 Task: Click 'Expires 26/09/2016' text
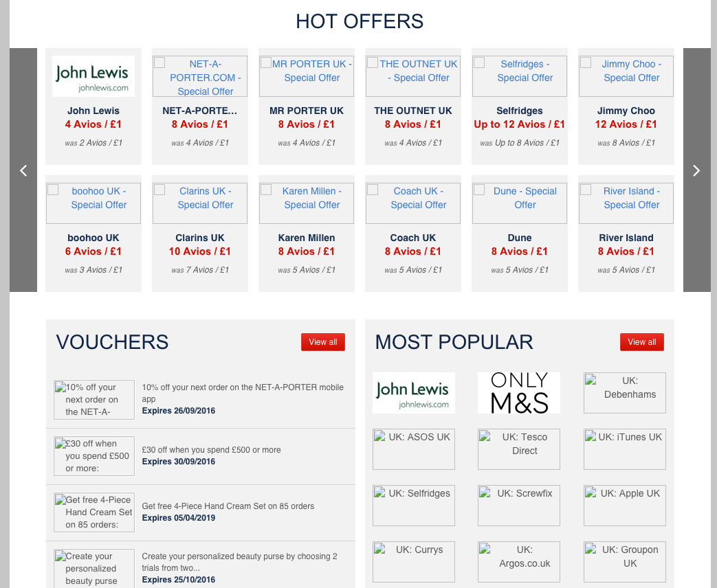[x=178, y=410]
